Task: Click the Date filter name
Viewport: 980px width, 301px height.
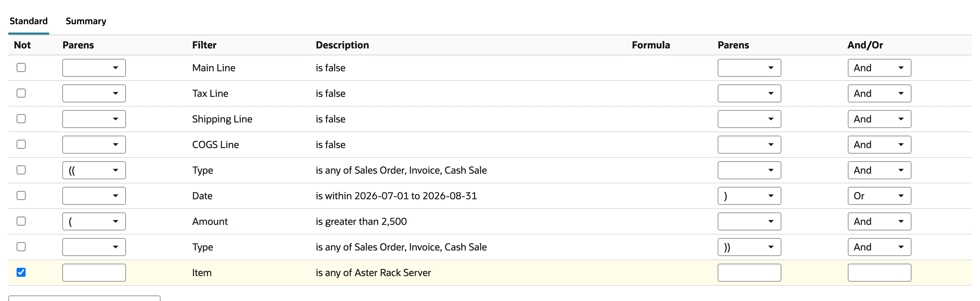Action: coord(202,195)
